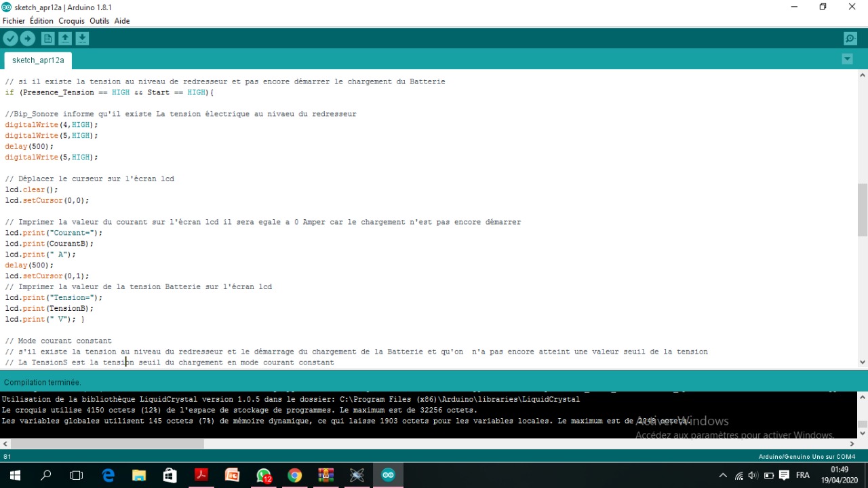Change the FRA keyboard language indicator
Viewport: 868px width, 488px height.
(x=803, y=475)
